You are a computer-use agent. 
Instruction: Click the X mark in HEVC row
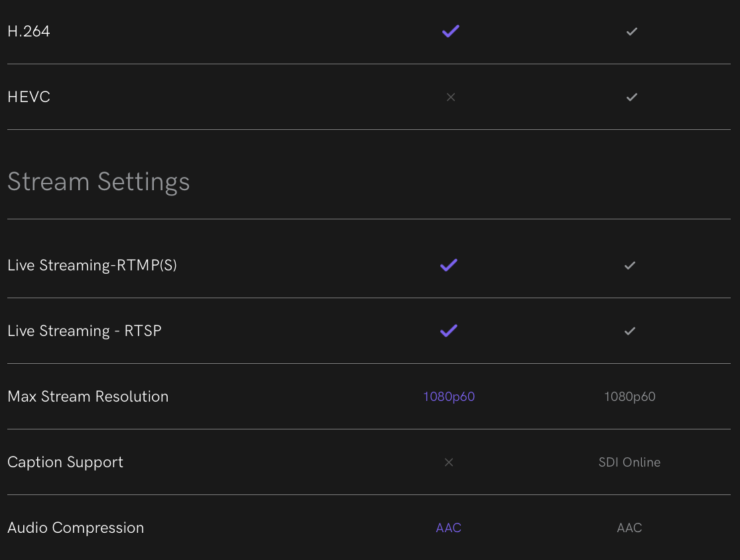[451, 97]
